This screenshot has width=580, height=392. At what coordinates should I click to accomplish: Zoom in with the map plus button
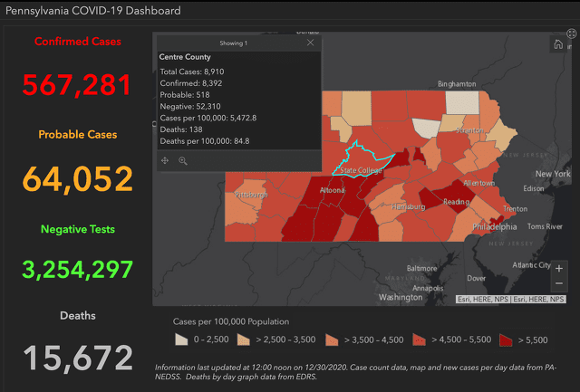tap(558, 268)
